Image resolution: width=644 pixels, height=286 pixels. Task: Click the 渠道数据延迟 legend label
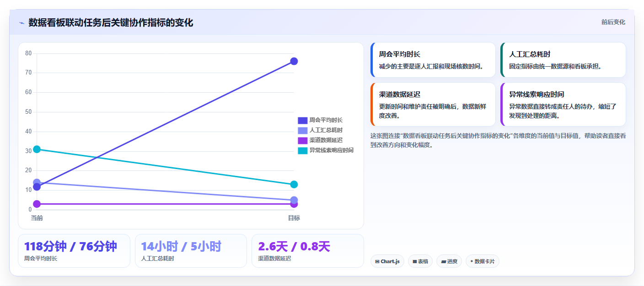tap(326, 140)
